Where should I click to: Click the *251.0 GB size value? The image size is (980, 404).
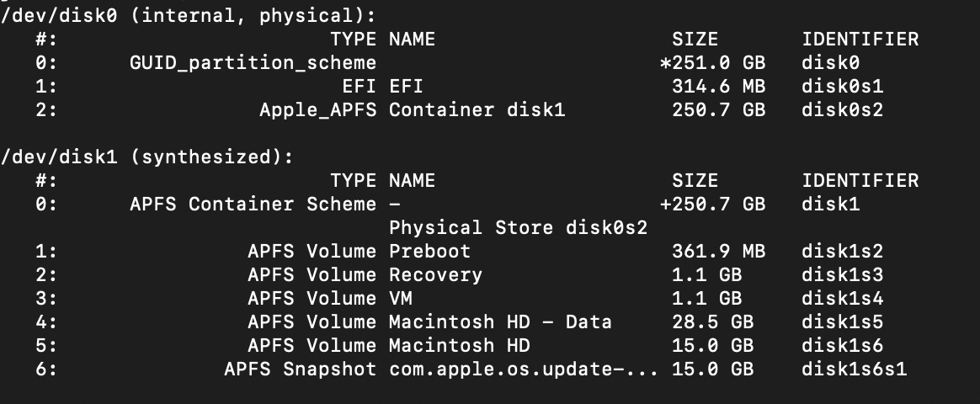(x=712, y=62)
